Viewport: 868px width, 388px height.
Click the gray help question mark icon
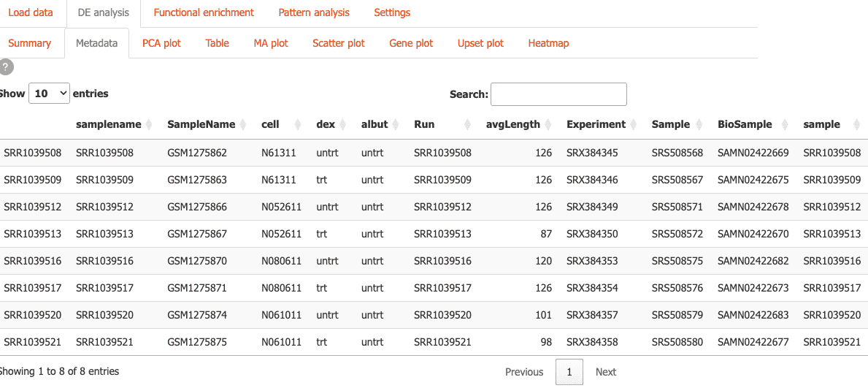(7, 67)
